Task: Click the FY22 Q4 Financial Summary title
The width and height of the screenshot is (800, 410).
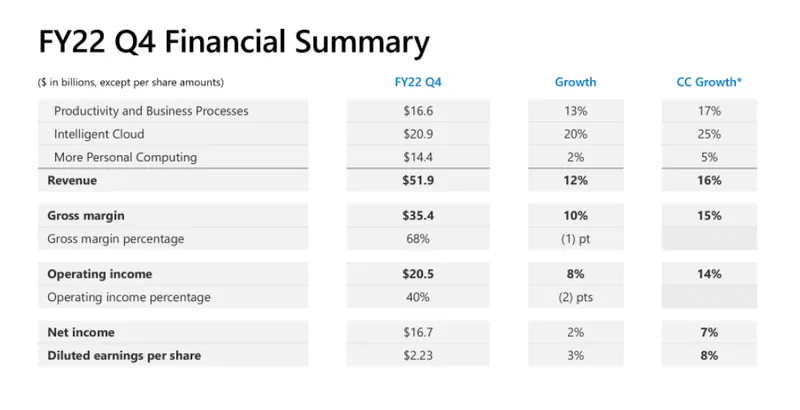Action: point(234,43)
